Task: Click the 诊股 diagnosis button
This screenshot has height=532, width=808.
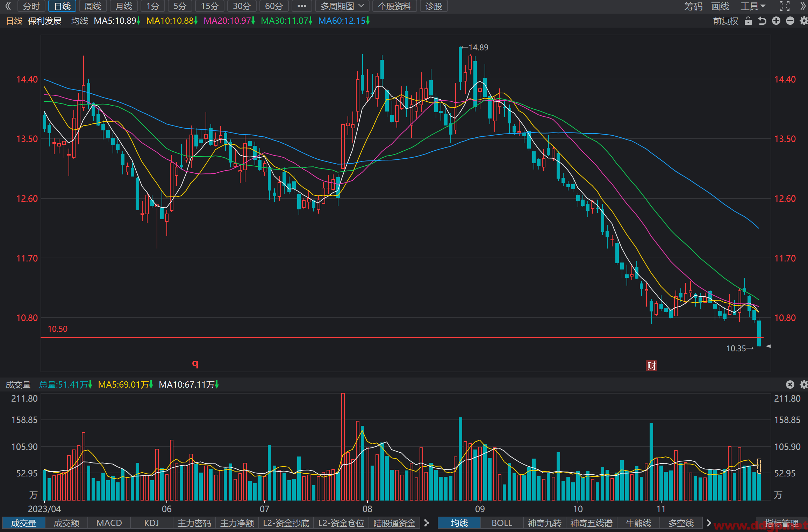Action: coord(434,6)
